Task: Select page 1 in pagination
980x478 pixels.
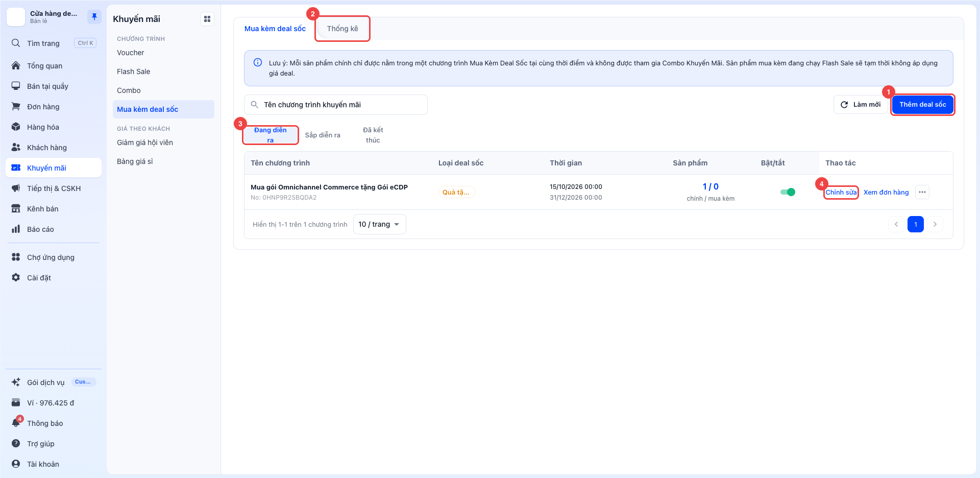Action: click(916, 224)
